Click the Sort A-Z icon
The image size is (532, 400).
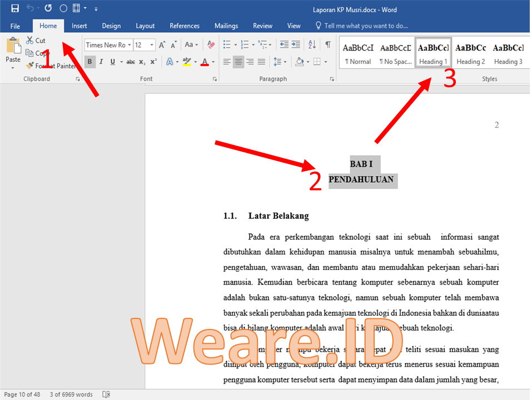coord(312,45)
